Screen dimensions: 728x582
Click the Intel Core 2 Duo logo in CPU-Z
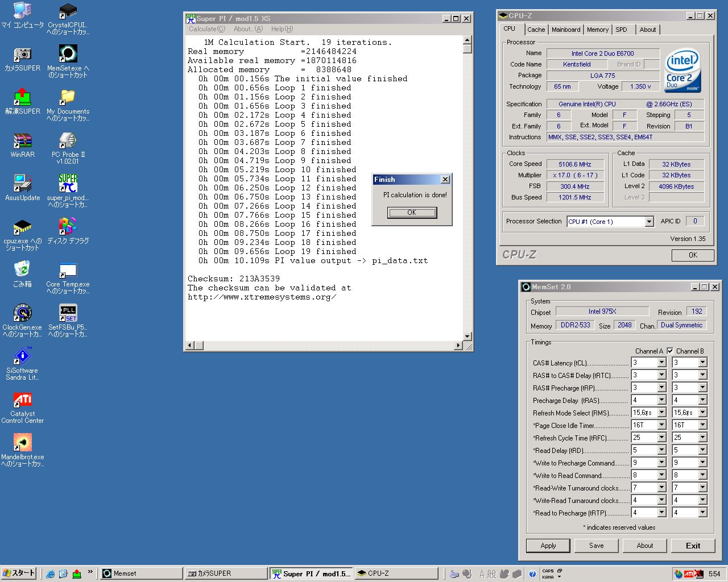[682, 71]
